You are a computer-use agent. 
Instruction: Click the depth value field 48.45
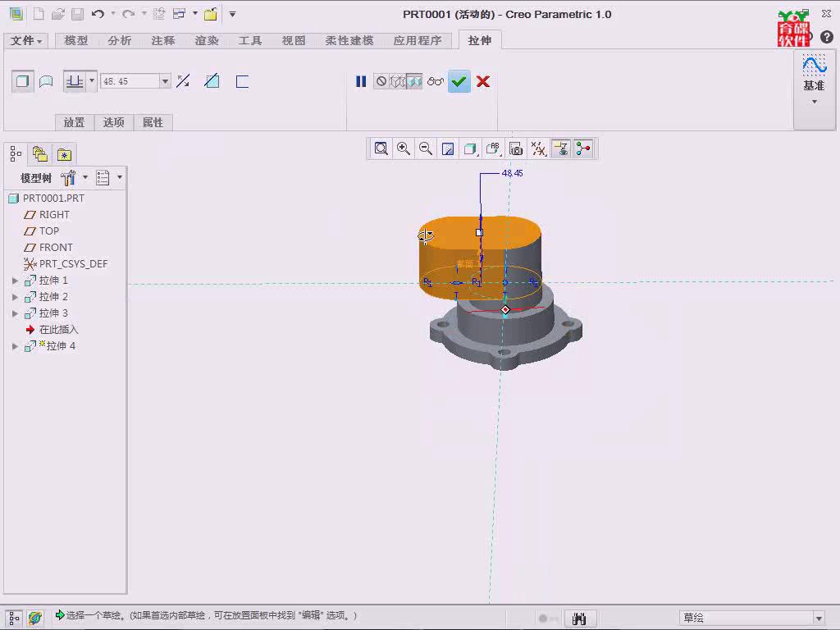click(x=130, y=81)
